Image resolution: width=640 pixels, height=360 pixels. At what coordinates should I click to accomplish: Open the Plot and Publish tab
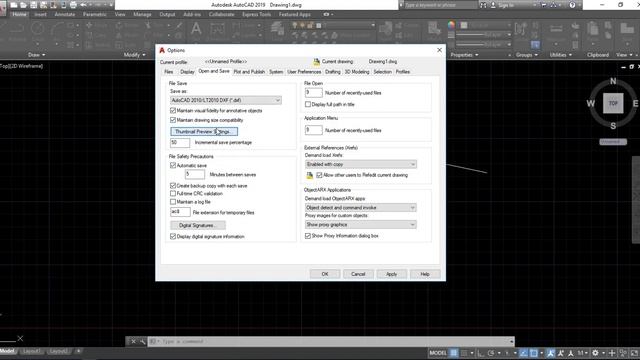[x=249, y=72]
